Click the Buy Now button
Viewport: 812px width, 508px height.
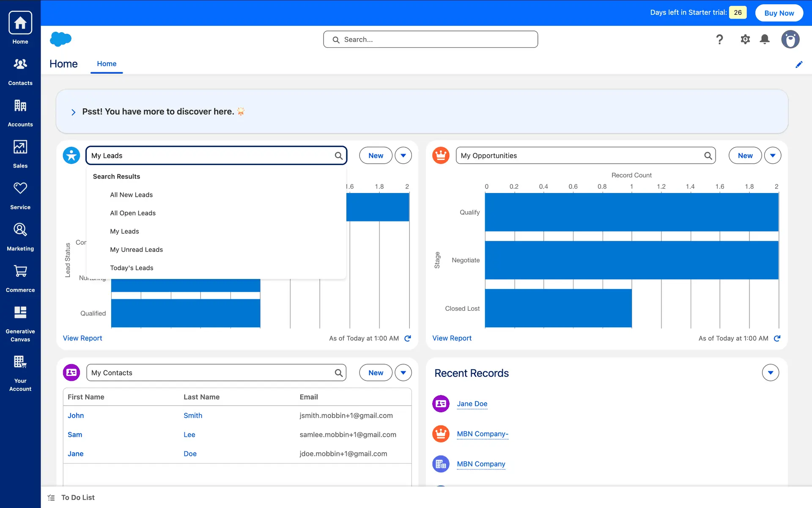(x=779, y=13)
